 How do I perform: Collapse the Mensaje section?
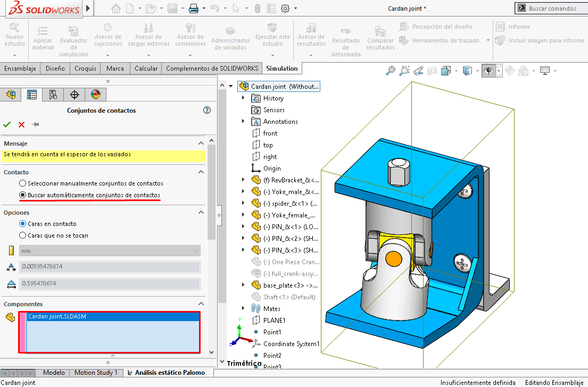click(x=201, y=144)
